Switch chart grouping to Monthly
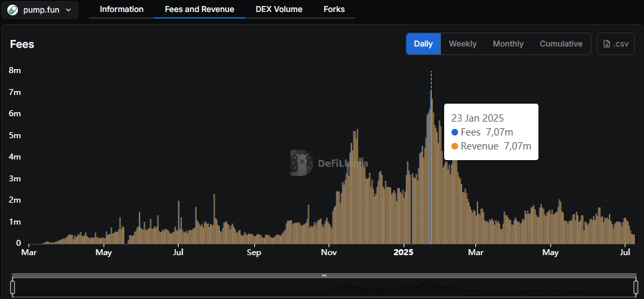This screenshot has height=299, width=644. coord(508,44)
